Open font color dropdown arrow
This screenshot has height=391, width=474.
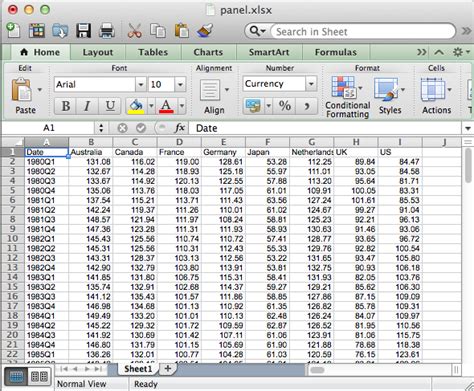[182, 106]
